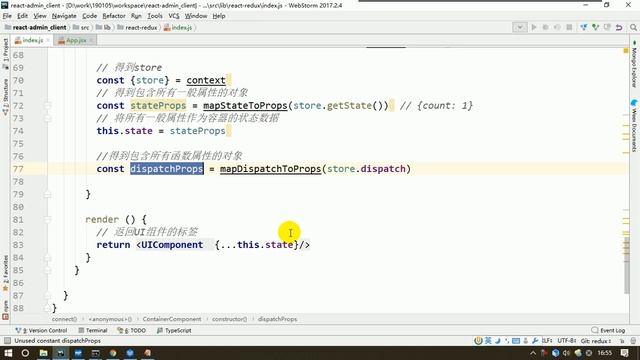
Task: Change LF line separator in status bar
Action: pos(547,340)
